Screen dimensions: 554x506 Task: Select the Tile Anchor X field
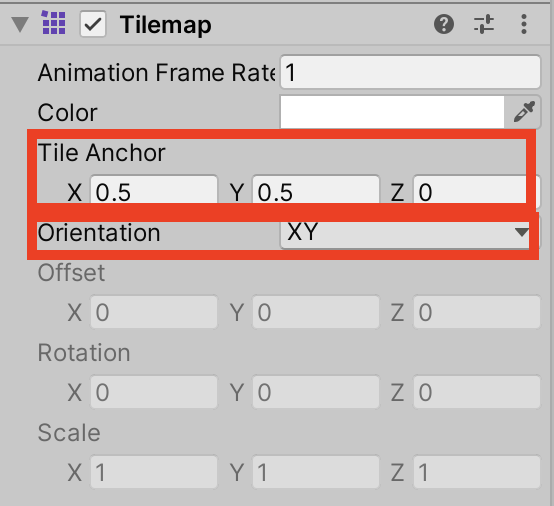[154, 191]
